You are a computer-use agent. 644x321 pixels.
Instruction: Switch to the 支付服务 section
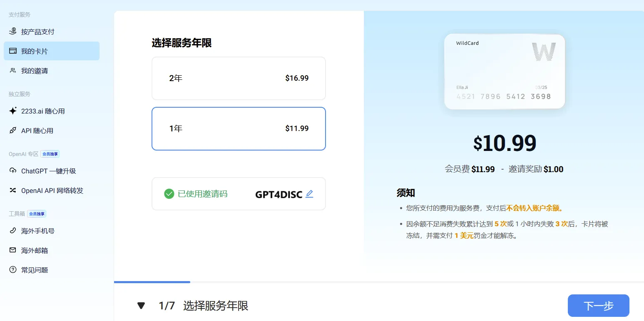[18, 14]
